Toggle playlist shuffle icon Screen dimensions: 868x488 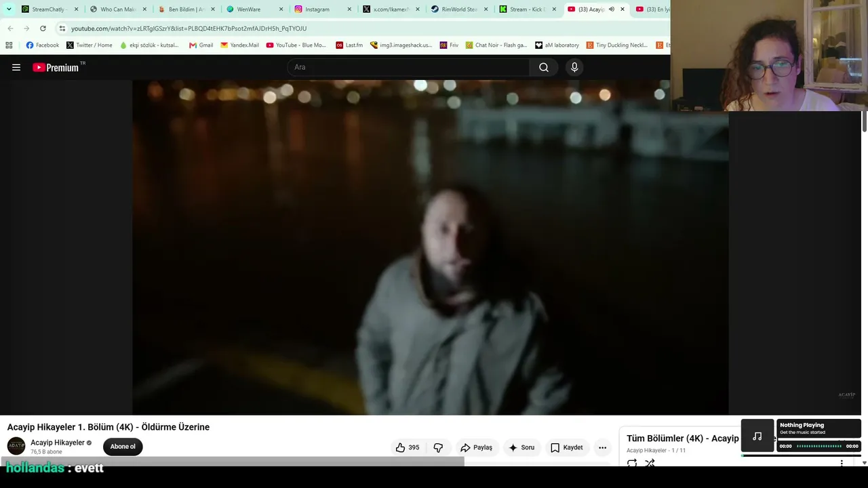(x=650, y=463)
